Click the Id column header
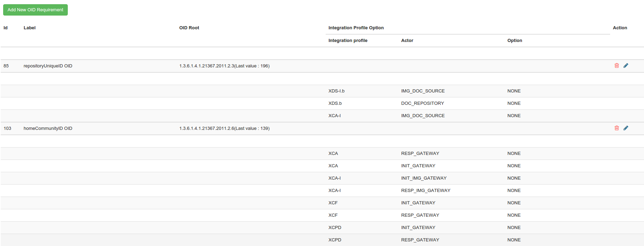 pyautogui.click(x=6, y=28)
